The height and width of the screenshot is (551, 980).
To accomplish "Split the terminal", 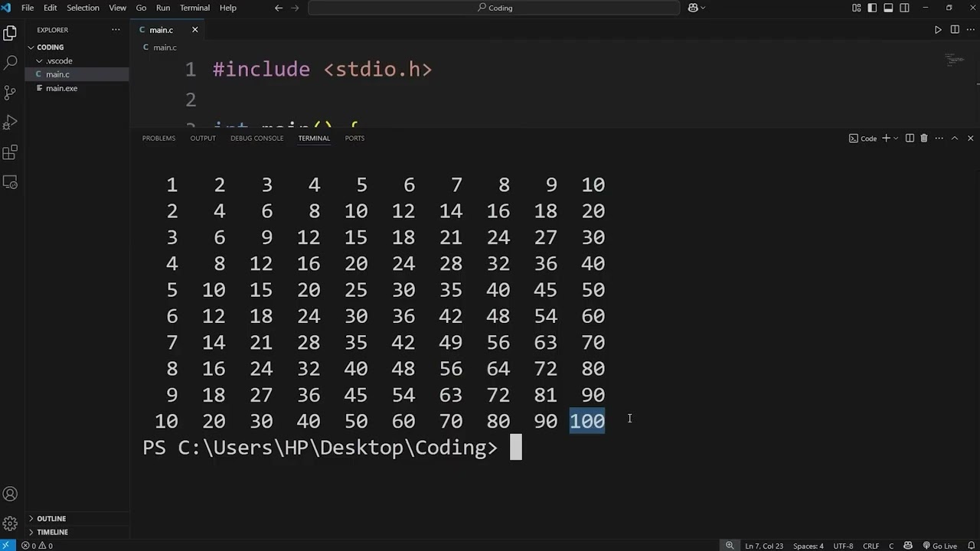I will [910, 139].
